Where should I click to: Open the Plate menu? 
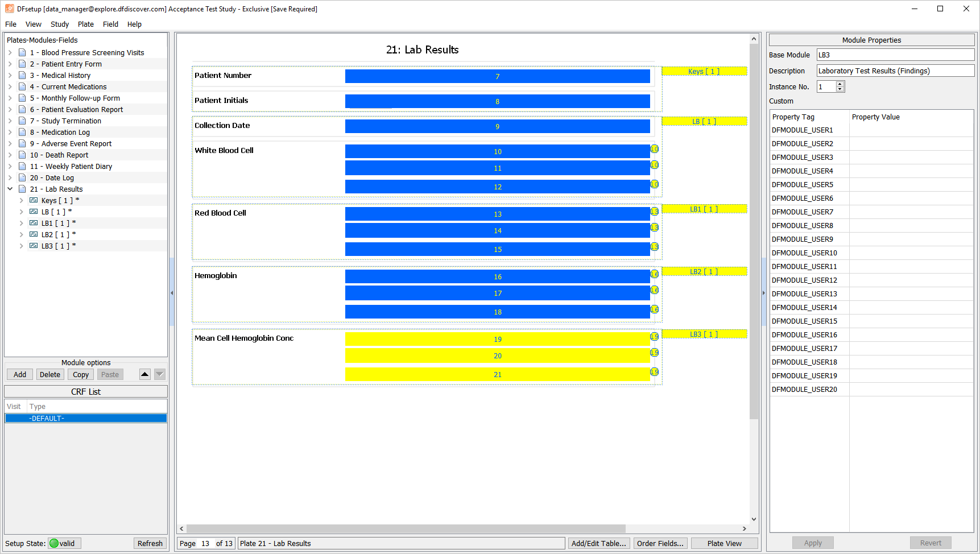[x=86, y=24]
